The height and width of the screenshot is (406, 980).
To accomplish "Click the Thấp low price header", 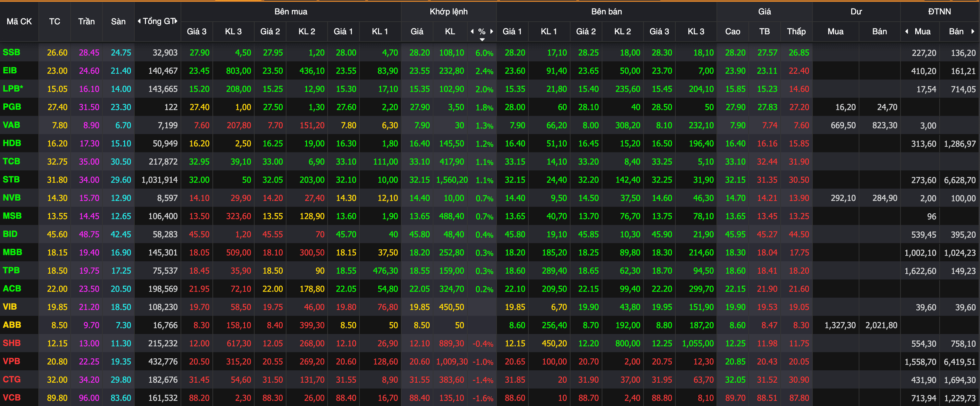I will tap(796, 32).
